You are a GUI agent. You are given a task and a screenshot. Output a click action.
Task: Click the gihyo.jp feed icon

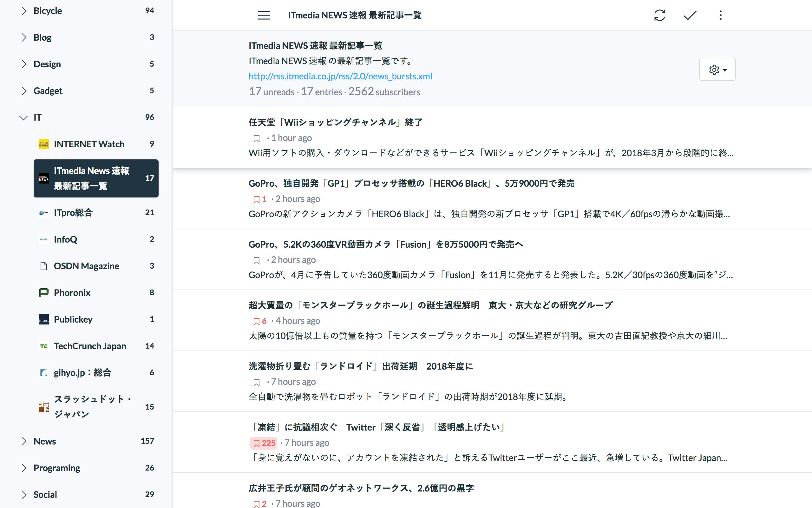point(44,373)
